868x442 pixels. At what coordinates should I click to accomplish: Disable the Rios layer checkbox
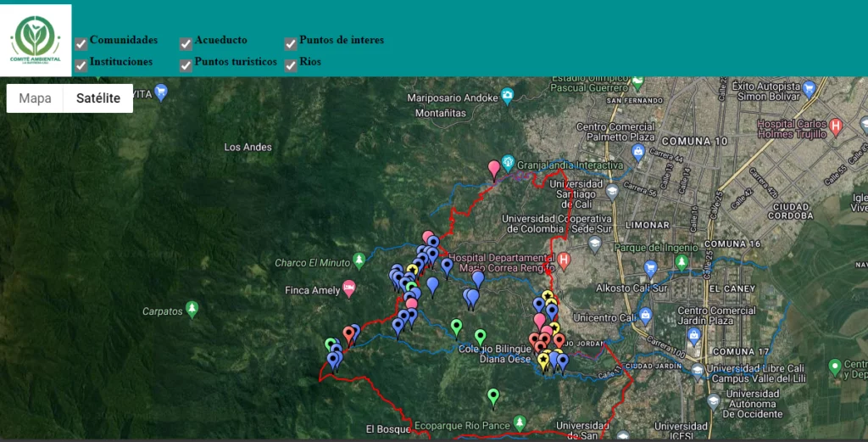pyautogui.click(x=291, y=65)
